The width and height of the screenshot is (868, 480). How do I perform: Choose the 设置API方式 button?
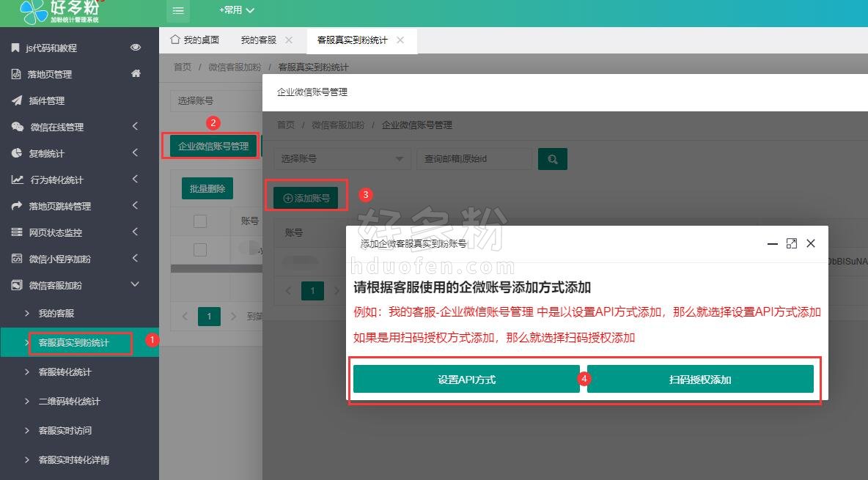[x=466, y=379]
